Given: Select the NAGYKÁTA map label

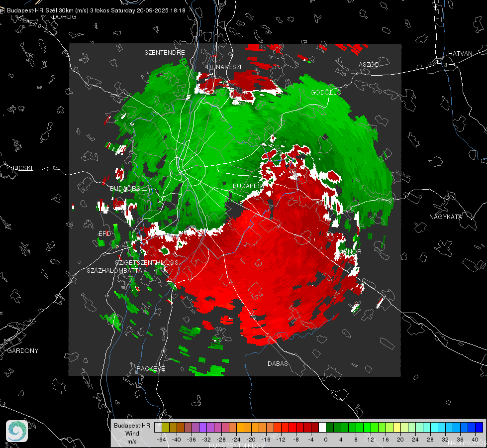Looking at the screenshot, I should click(446, 217).
